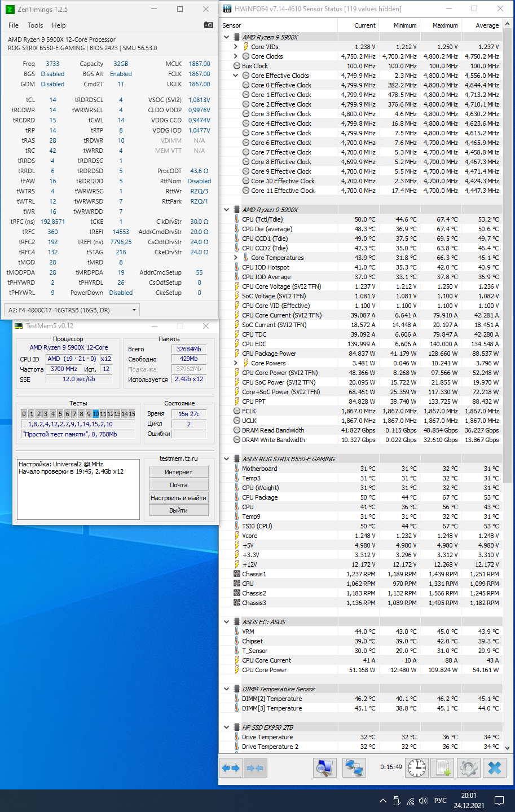Open ZenTimings DIMM slot selector dropdown
Image resolution: width=515 pixels, height=812 pixels.
(72, 310)
